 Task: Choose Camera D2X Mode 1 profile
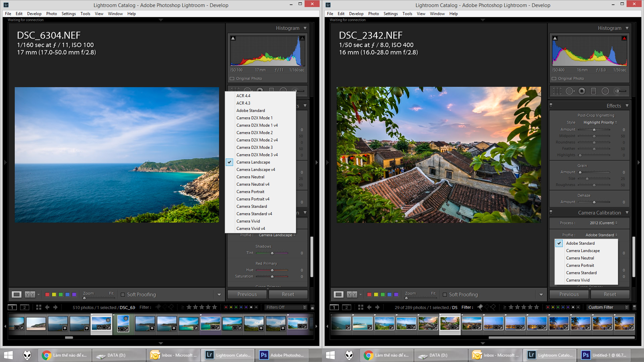click(260, 118)
